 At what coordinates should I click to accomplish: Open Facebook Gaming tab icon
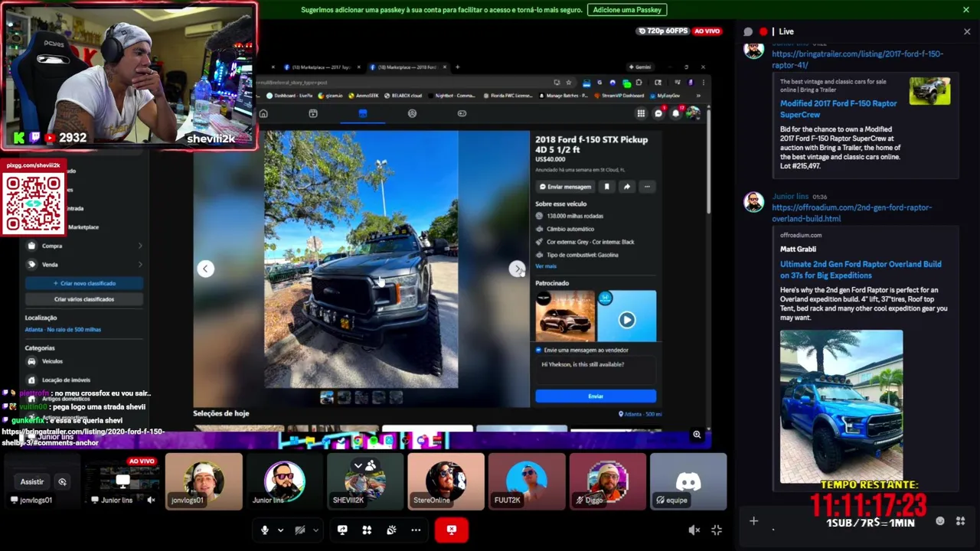(462, 113)
